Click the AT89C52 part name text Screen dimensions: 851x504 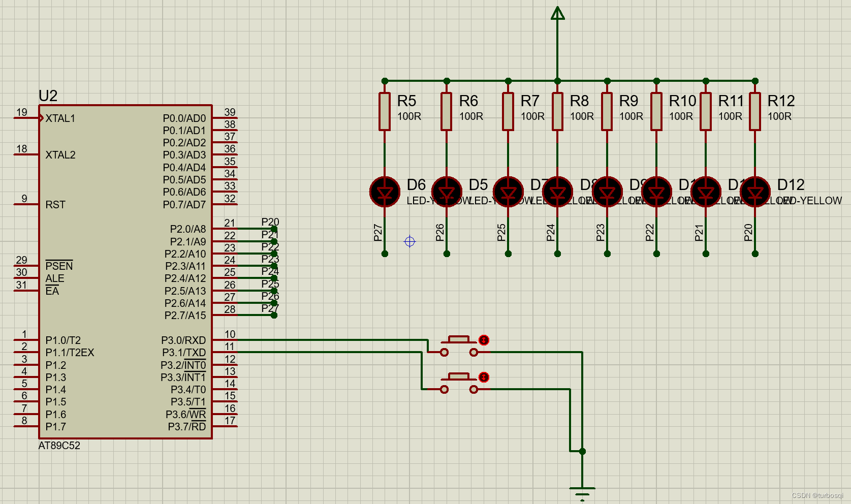tap(59, 446)
